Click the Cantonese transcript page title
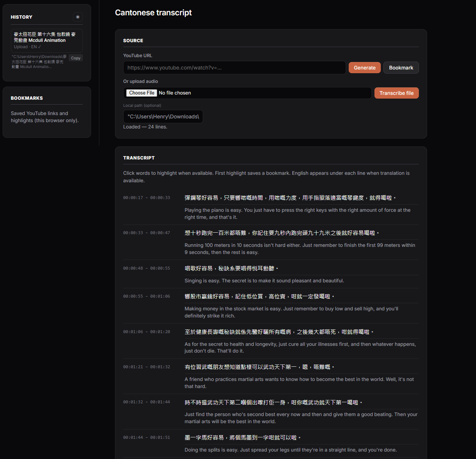The image size is (476, 459). tap(153, 13)
